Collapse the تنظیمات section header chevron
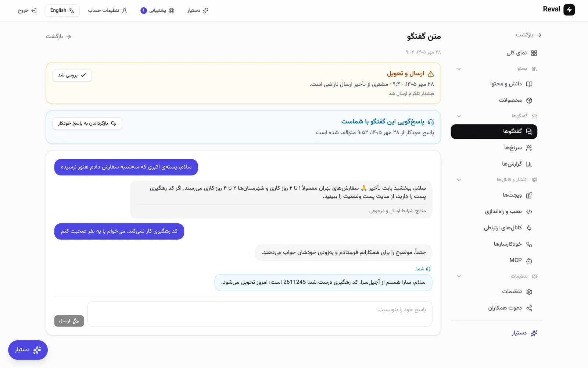588x368 pixels. point(459,276)
